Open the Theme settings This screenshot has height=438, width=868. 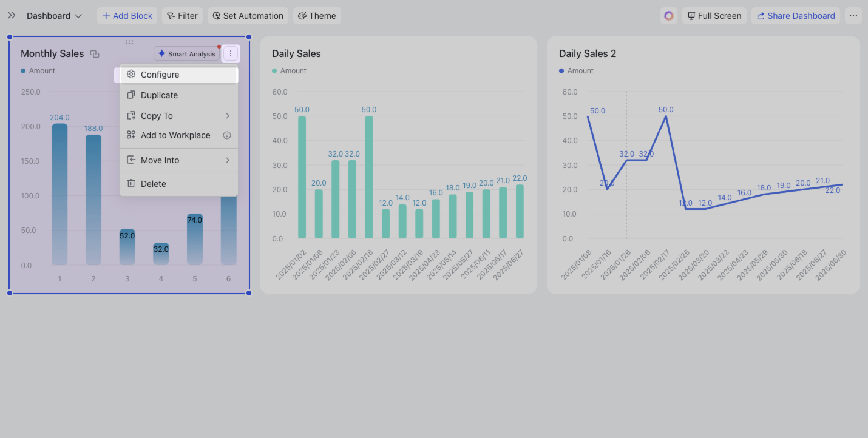(317, 16)
